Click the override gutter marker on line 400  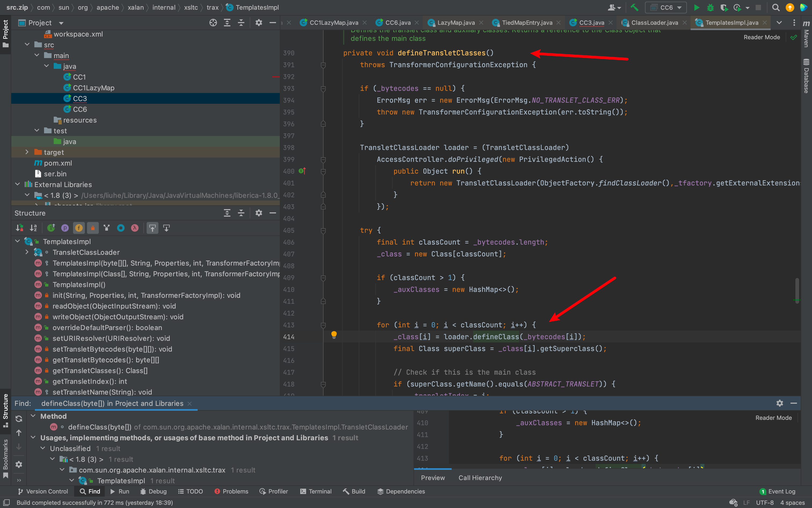[302, 171]
